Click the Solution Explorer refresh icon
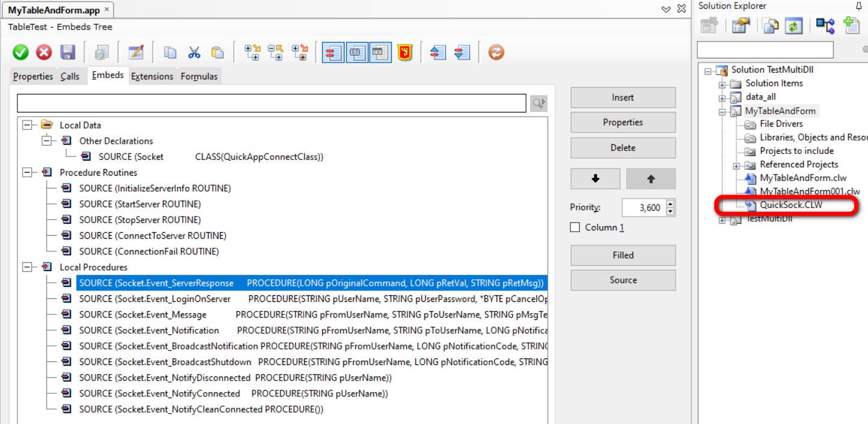This screenshot has width=868, height=424. (x=793, y=25)
